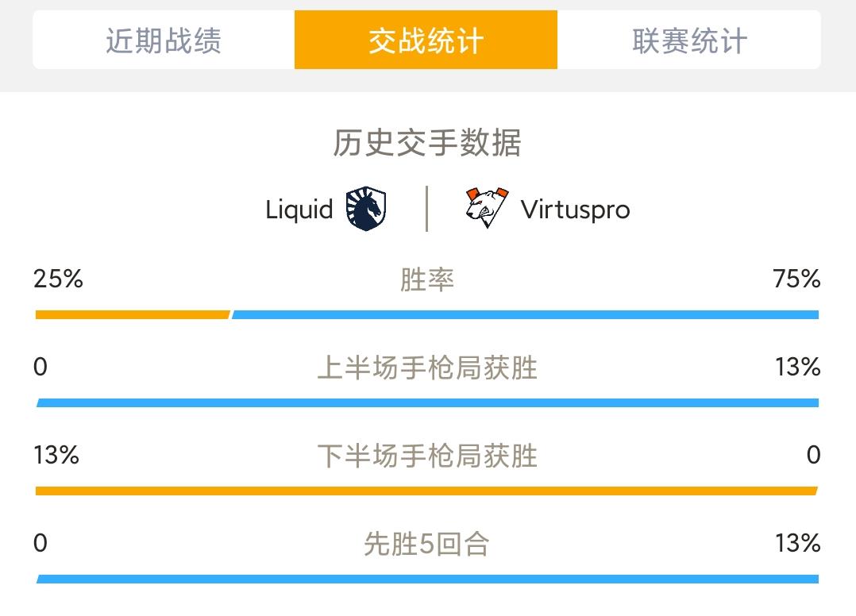Click Virtuspro's 75% win rate value
The height and width of the screenshot is (616, 856).
pos(796,279)
